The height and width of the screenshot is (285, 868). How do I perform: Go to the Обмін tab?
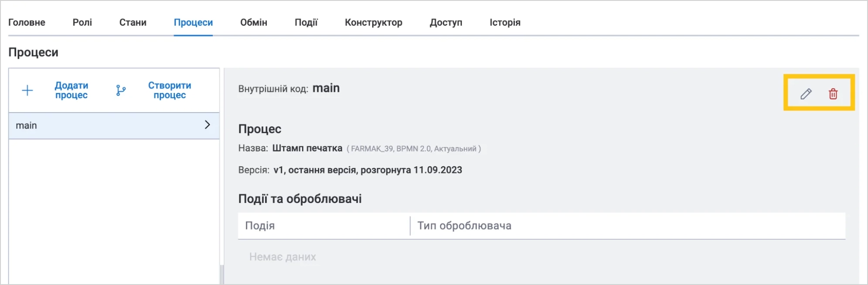pos(254,22)
